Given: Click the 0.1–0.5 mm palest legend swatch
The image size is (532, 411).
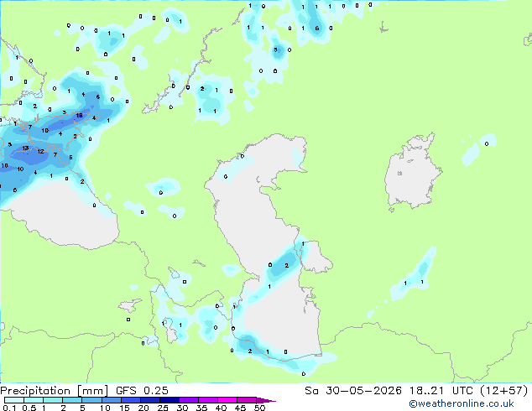Looking at the screenshot, I should [x=14, y=400].
